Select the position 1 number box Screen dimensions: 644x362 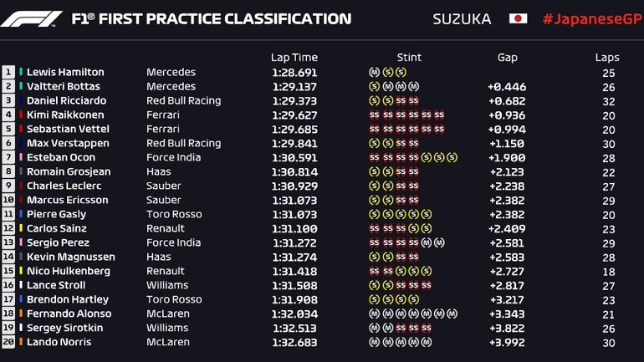[9, 73]
